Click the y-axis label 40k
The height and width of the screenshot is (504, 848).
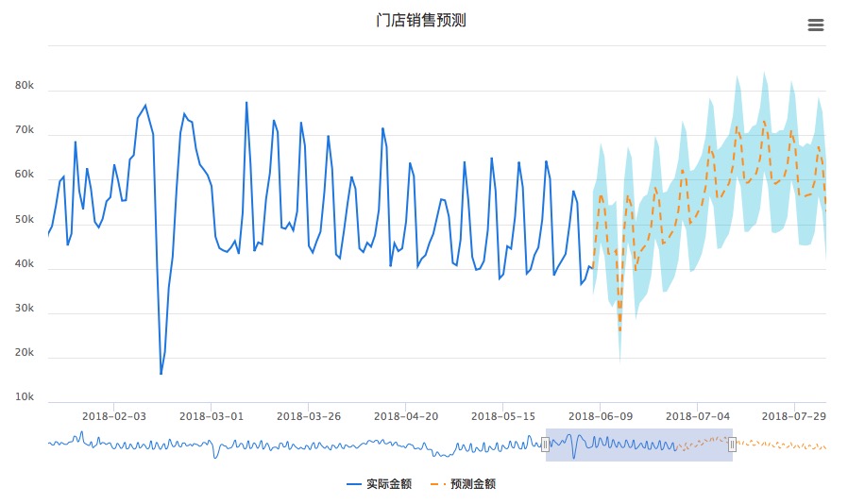(x=25, y=264)
